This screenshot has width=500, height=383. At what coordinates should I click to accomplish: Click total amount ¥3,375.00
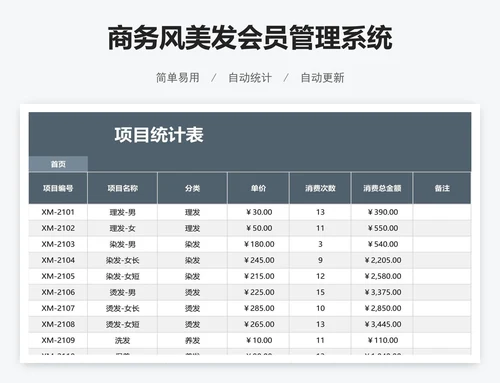click(383, 292)
